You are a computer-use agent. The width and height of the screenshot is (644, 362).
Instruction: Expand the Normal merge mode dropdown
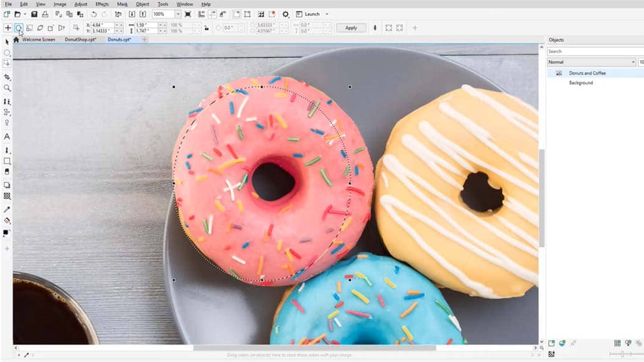point(633,62)
